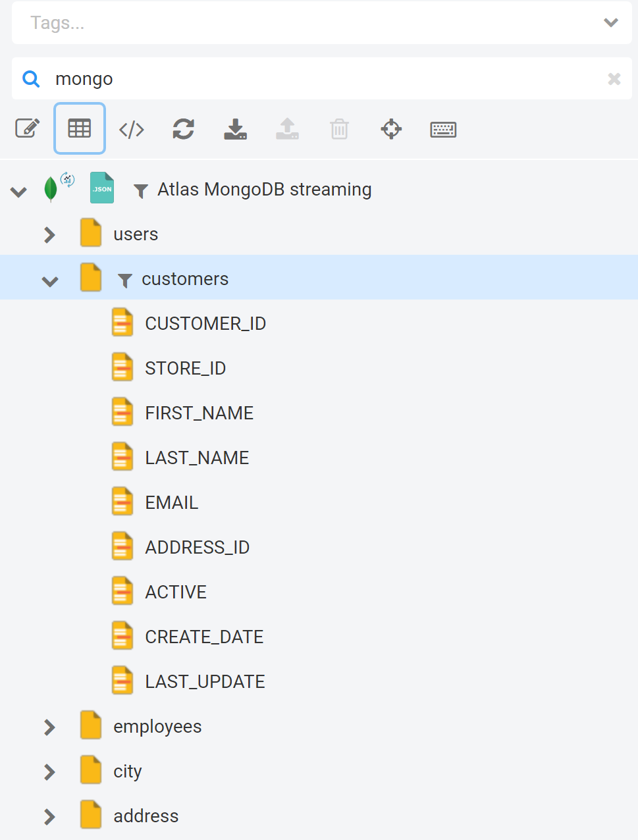Select the CUSTOMER_ID field

[x=205, y=323]
